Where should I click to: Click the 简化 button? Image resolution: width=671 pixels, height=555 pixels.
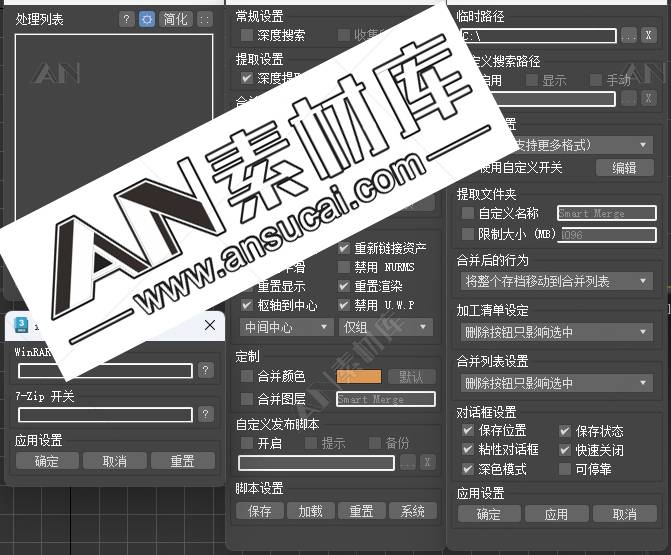tap(175, 19)
